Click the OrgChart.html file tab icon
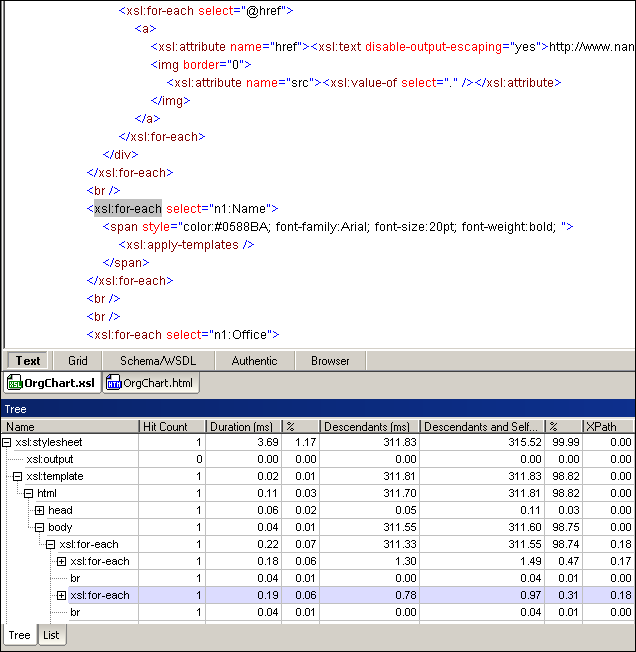This screenshot has width=636, height=652. (114, 384)
